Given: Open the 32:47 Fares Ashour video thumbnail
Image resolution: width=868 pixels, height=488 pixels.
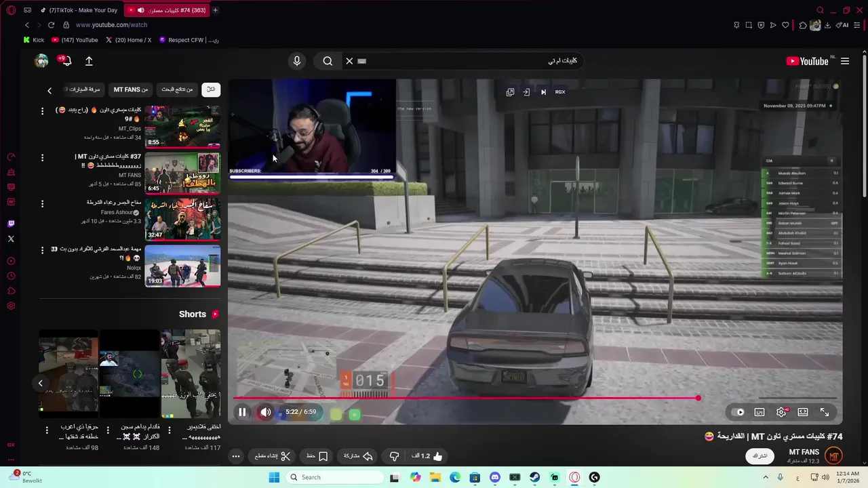Looking at the screenshot, I should 182,219.
